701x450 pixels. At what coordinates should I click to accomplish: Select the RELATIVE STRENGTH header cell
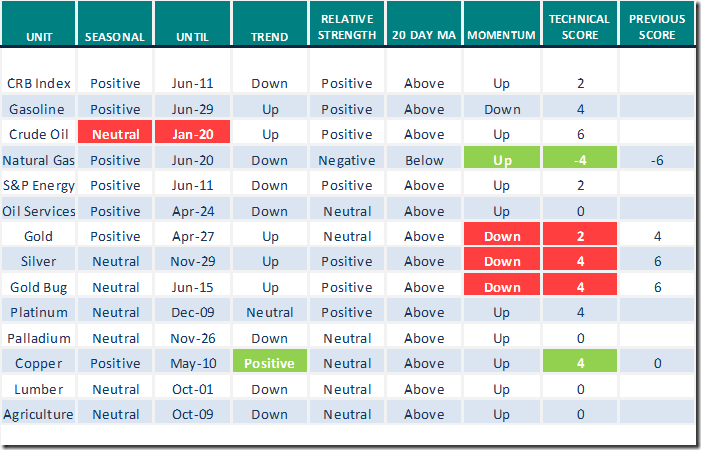click(x=347, y=27)
